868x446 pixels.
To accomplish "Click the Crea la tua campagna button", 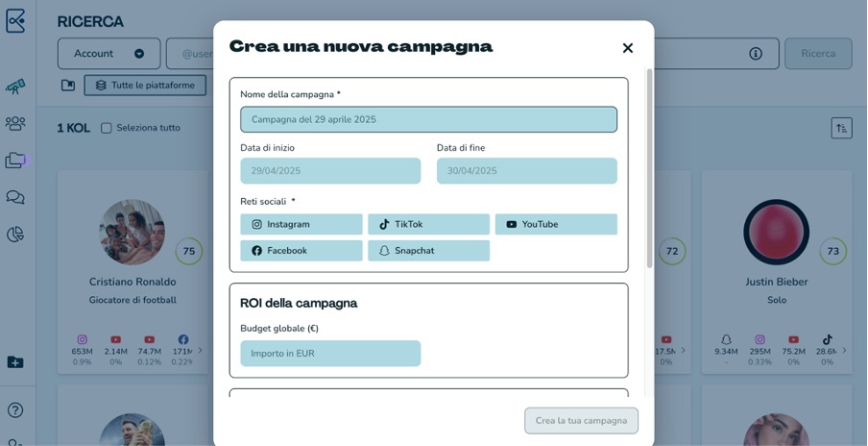I will tap(581, 421).
